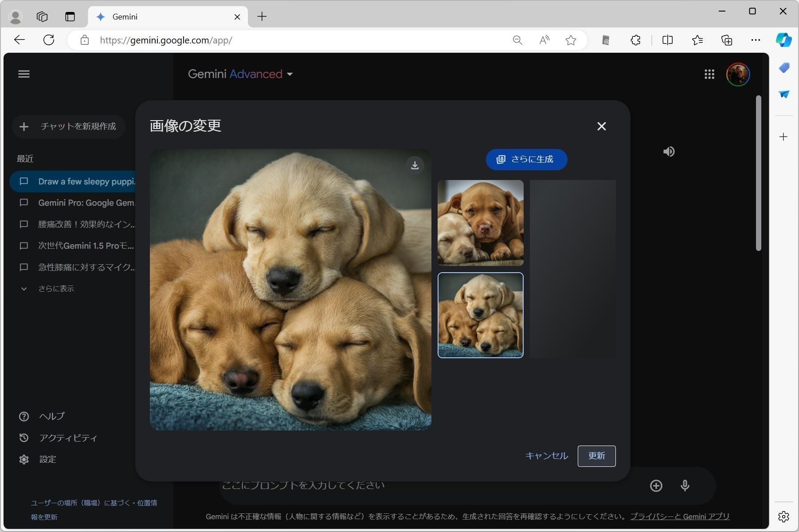Click the site info lock icon
799x532 pixels.
(84, 40)
